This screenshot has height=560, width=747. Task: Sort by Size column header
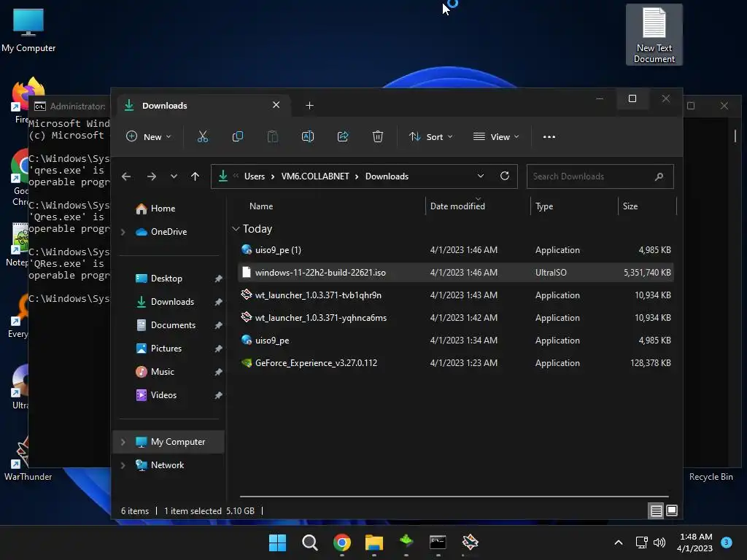[630, 206]
